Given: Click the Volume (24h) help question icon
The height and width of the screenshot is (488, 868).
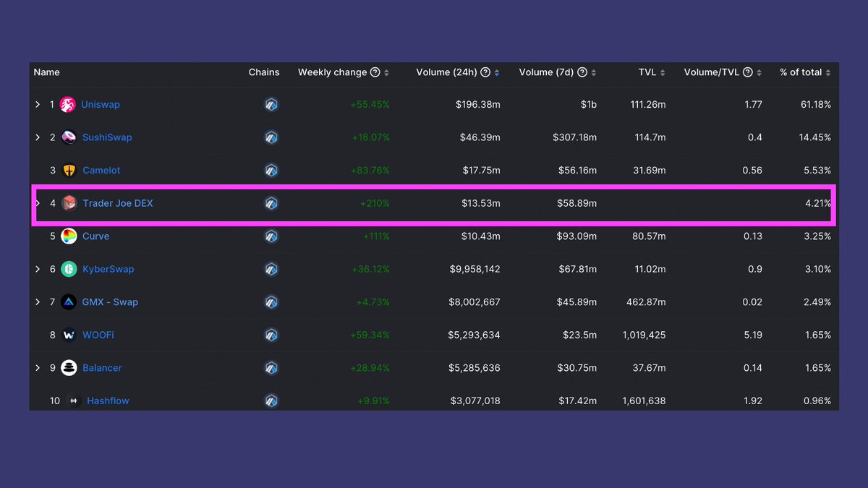Looking at the screenshot, I should coord(485,72).
